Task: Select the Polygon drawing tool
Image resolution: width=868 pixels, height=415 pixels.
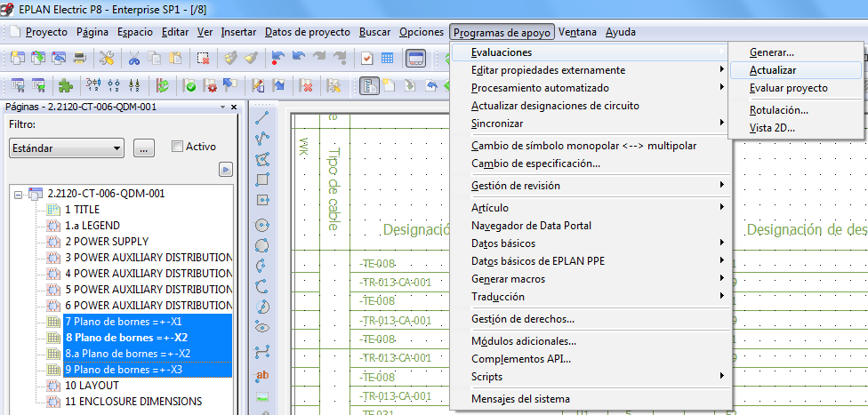Action: click(262, 159)
